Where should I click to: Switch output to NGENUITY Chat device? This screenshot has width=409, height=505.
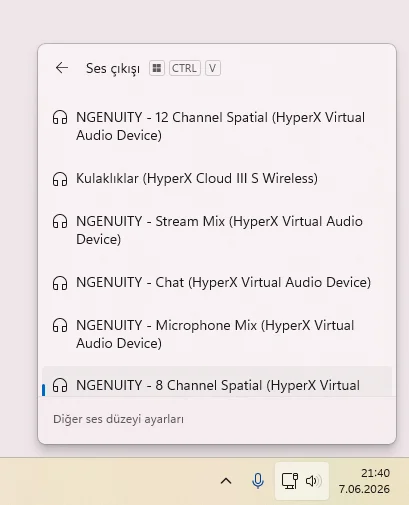tap(217, 282)
